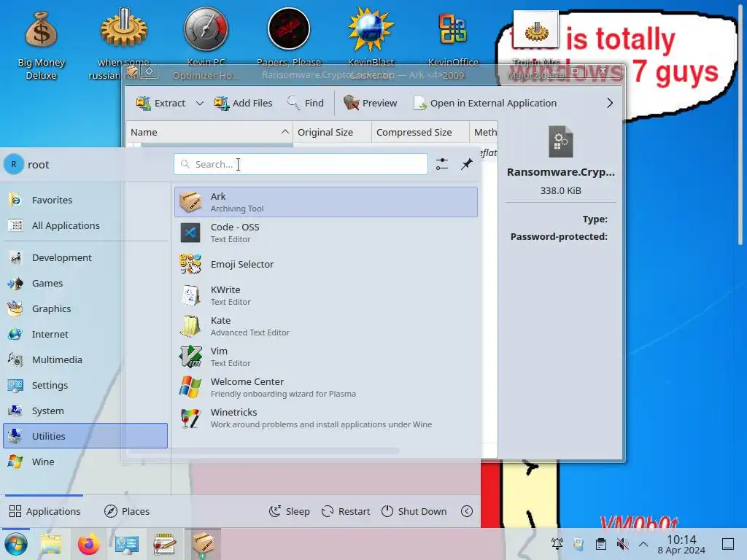
Task: Launch KWrite text editor
Action: [326, 295]
